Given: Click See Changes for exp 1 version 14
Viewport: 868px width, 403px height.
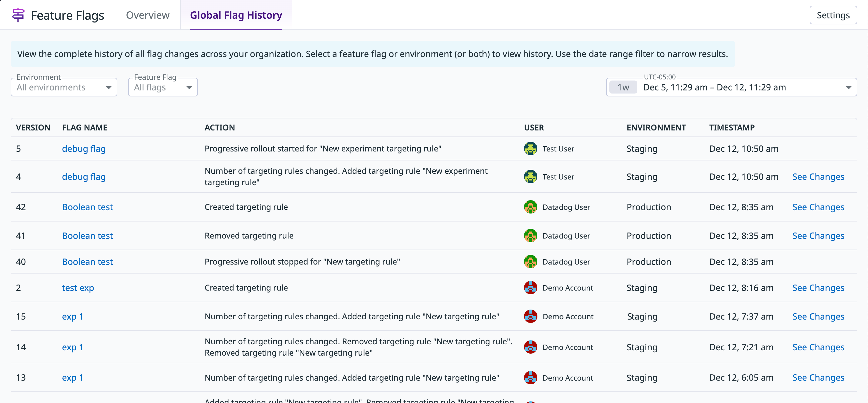Looking at the screenshot, I should pyautogui.click(x=818, y=347).
